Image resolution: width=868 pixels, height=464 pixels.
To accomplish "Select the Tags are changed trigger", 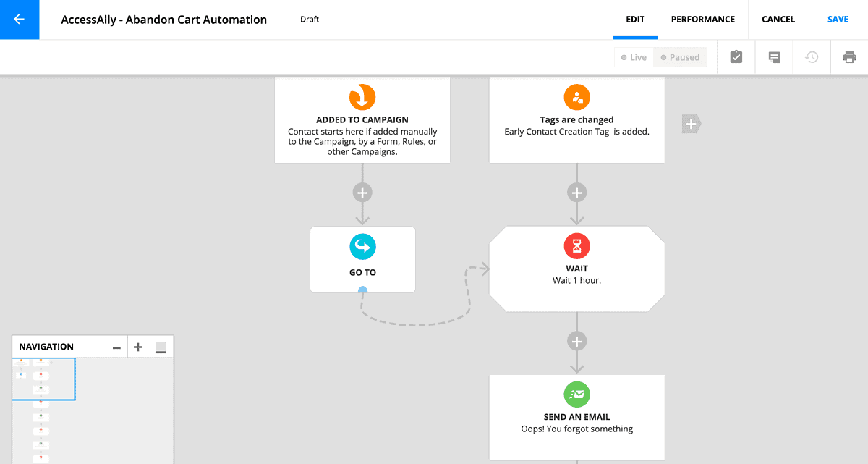I will click(x=576, y=119).
